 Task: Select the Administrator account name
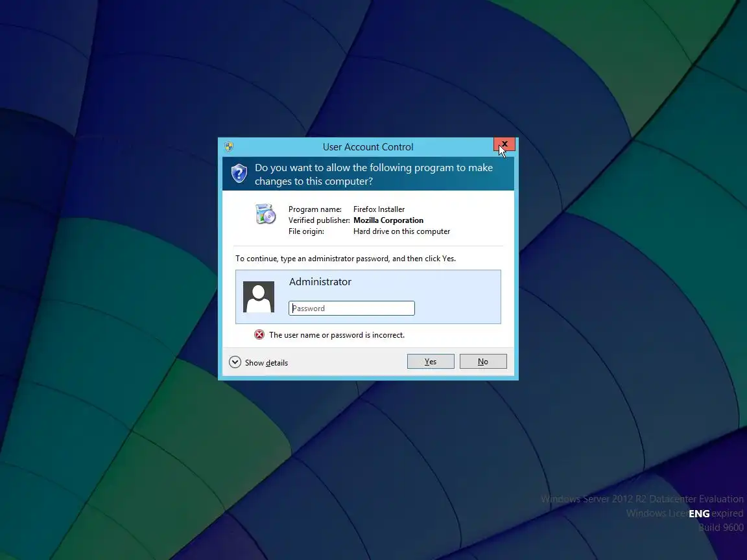click(320, 281)
